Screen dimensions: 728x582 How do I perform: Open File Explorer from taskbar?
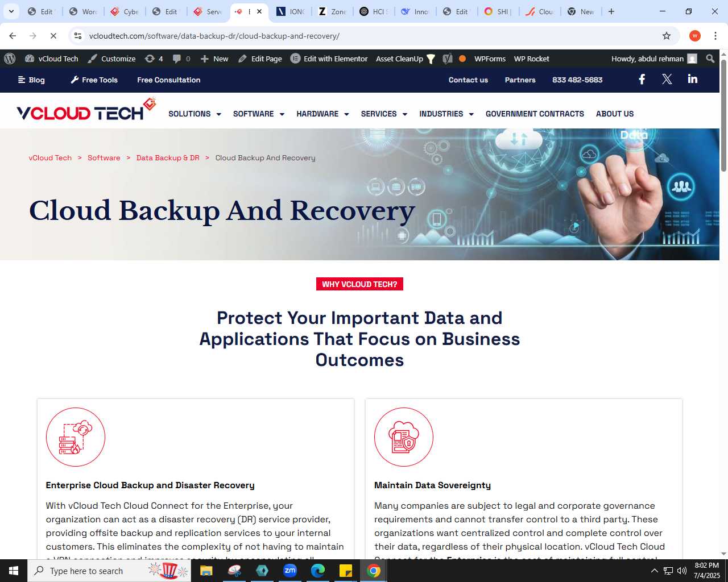click(206, 571)
